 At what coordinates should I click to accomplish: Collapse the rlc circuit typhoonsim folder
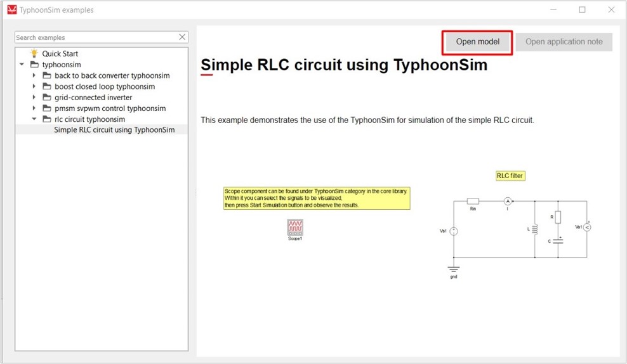point(34,119)
